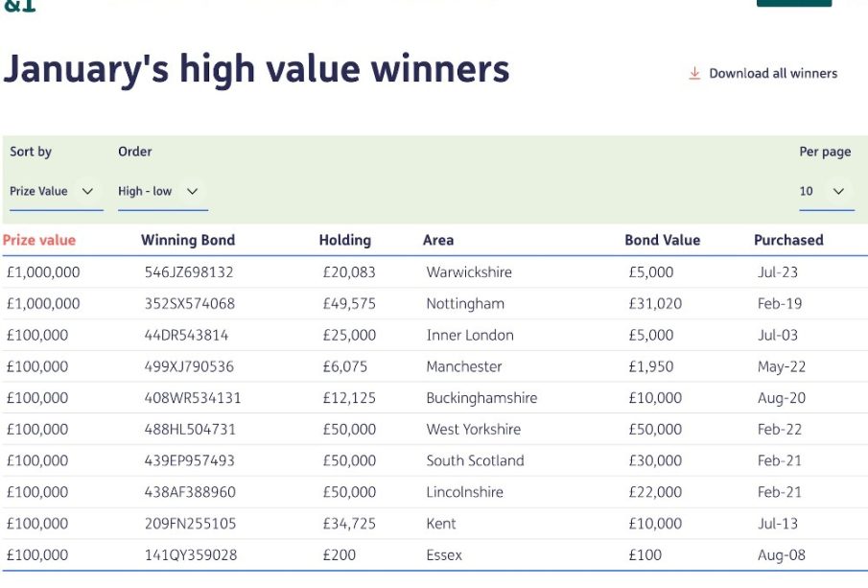Sort by the Prize value column header
868x588 pixels.
(39, 241)
